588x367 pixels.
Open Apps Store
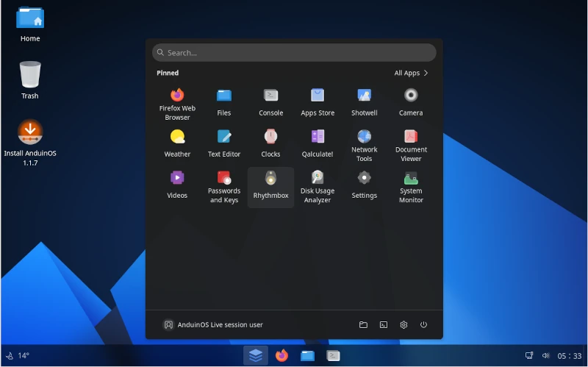coord(318,102)
